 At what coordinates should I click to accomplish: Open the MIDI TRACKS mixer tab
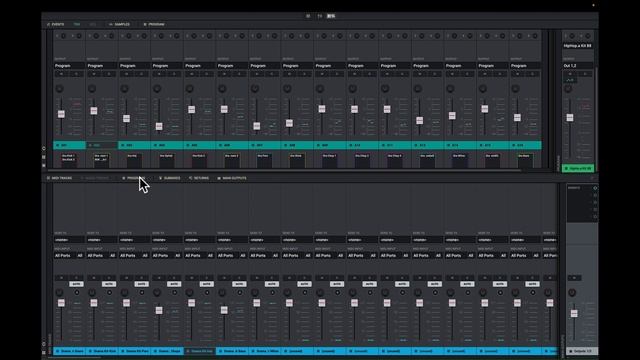point(60,178)
